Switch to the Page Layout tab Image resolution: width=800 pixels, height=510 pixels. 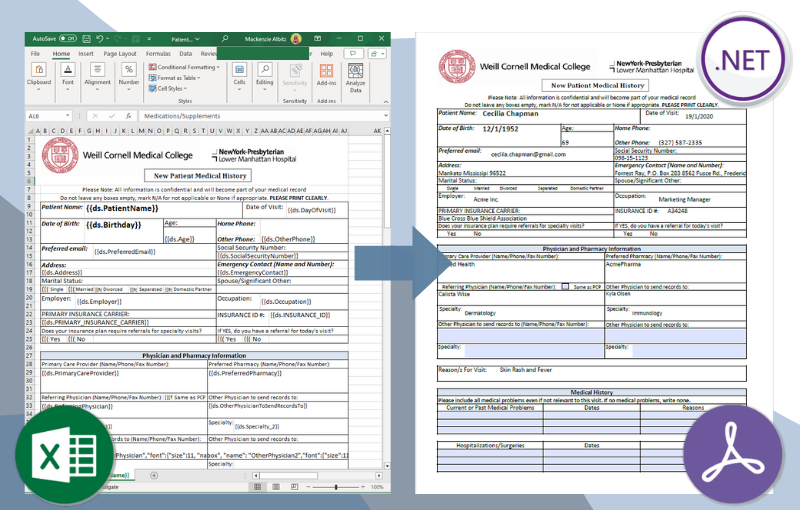coord(120,53)
